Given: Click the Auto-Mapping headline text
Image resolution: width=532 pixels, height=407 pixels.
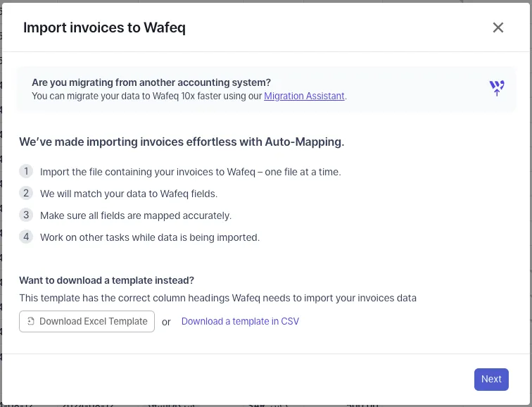Looking at the screenshot, I should pyautogui.click(x=182, y=142).
